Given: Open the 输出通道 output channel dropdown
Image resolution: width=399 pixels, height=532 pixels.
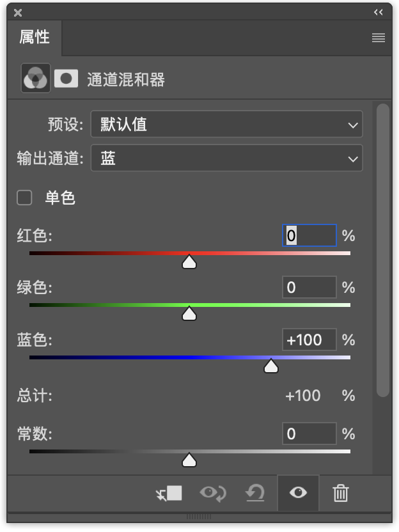Looking at the screenshot, I should (226, 159).
